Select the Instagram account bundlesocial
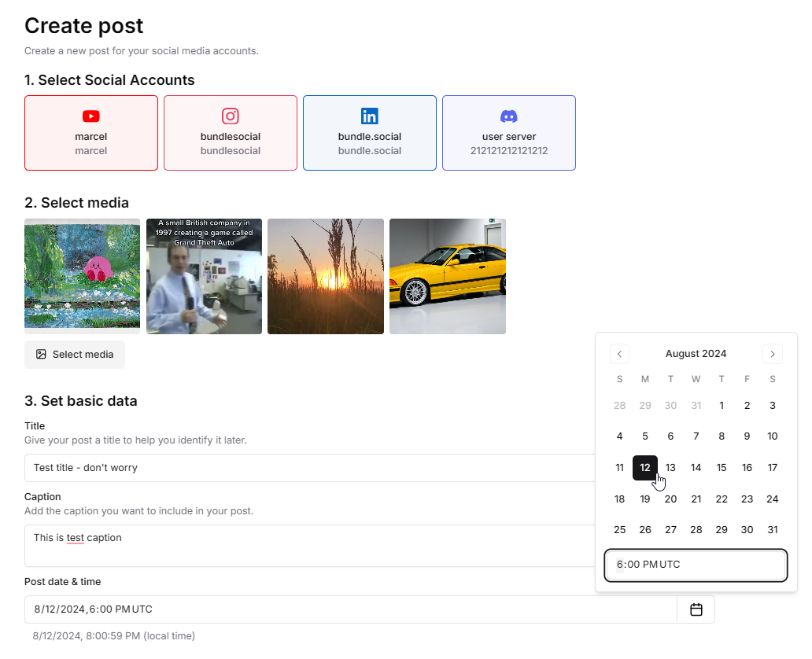This screenshot has width=812, height=659. [231, 133]
